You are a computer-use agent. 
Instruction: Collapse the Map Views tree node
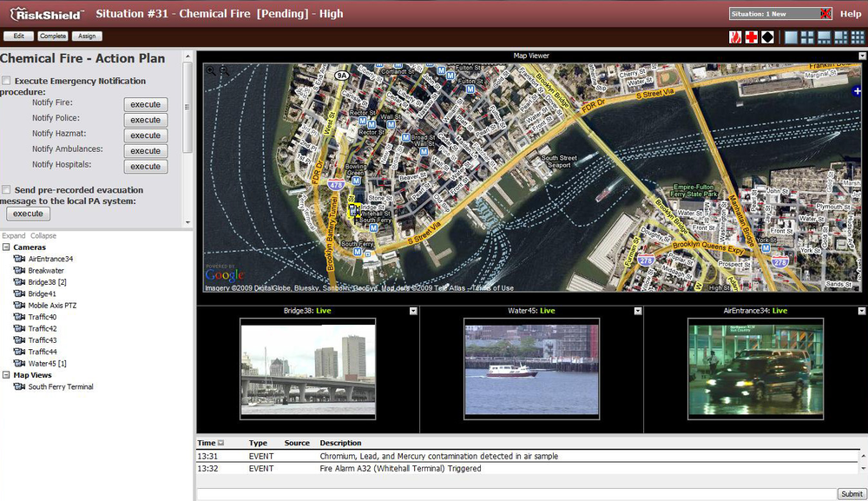click(x=6, y=375)
